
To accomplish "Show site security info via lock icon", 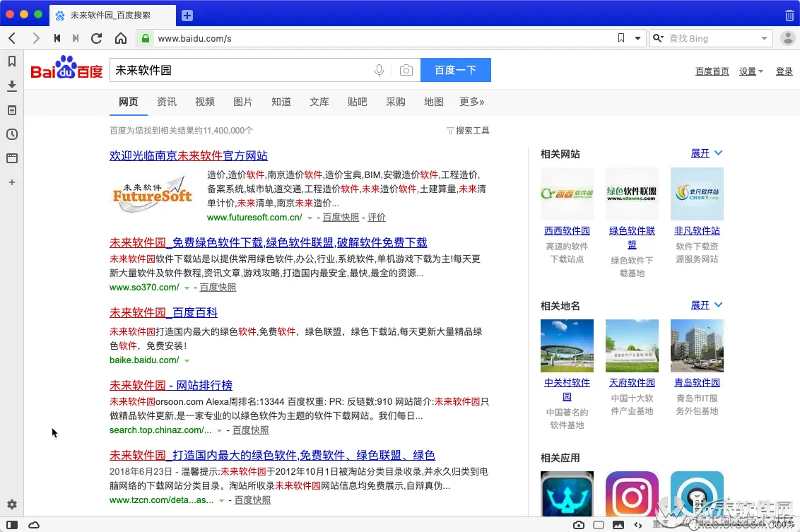I will (x=146, y=38).
